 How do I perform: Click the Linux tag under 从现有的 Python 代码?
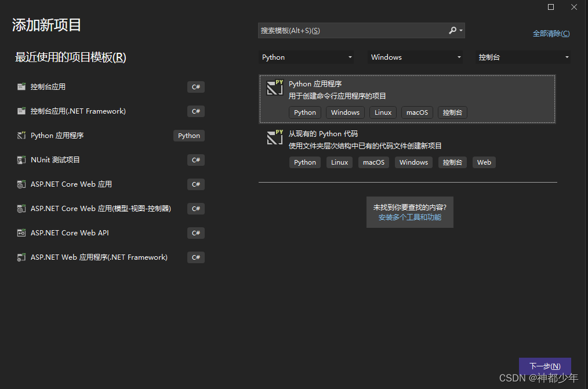click(339, 162)
